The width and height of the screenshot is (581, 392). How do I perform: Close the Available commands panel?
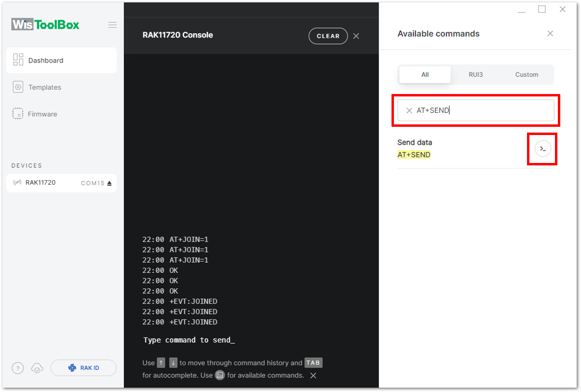(550, 34)
